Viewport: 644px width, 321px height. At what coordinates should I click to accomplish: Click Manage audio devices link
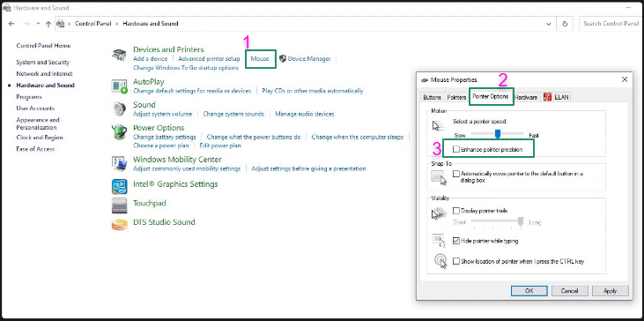304,114
